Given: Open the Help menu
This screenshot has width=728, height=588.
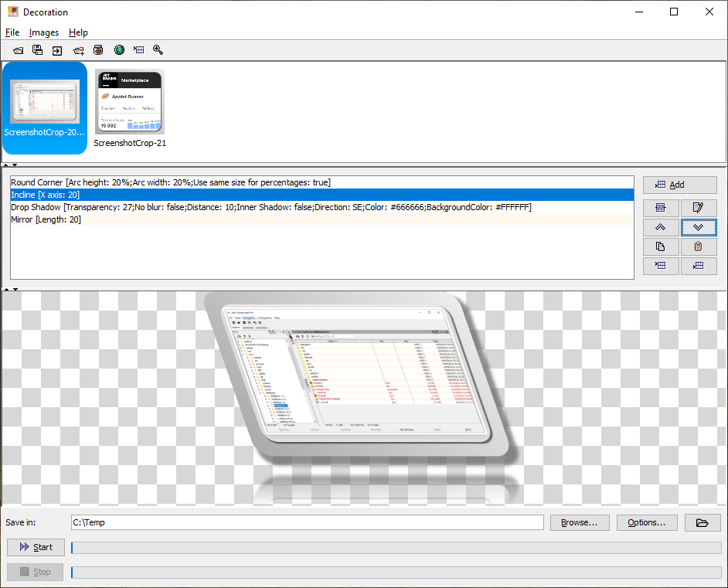Looking at the screenshot, I should (78, 32).
